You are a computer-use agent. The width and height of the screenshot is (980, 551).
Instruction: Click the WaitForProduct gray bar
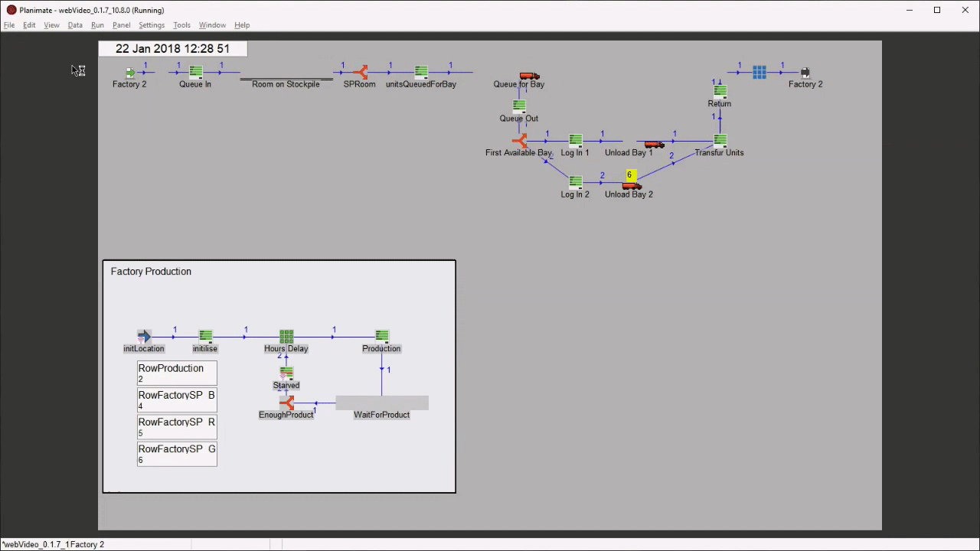pyautogui.click(x=381, y=403)
